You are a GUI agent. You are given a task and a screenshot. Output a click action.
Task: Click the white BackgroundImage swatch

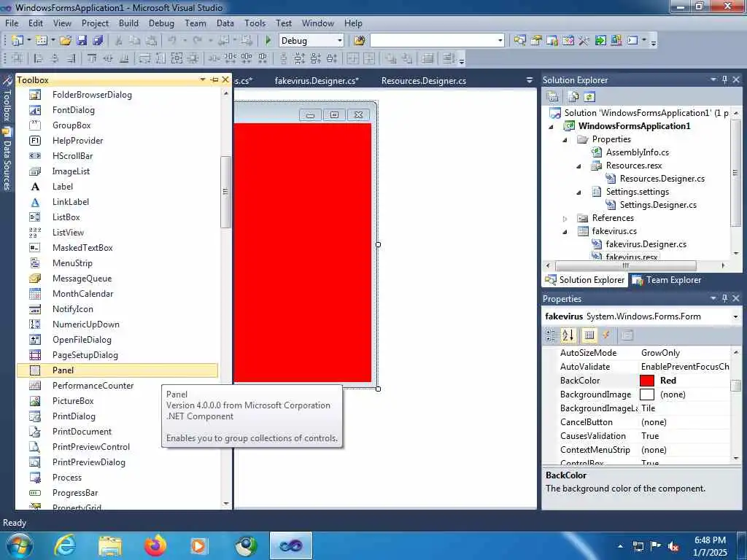(x=646, y=394)
